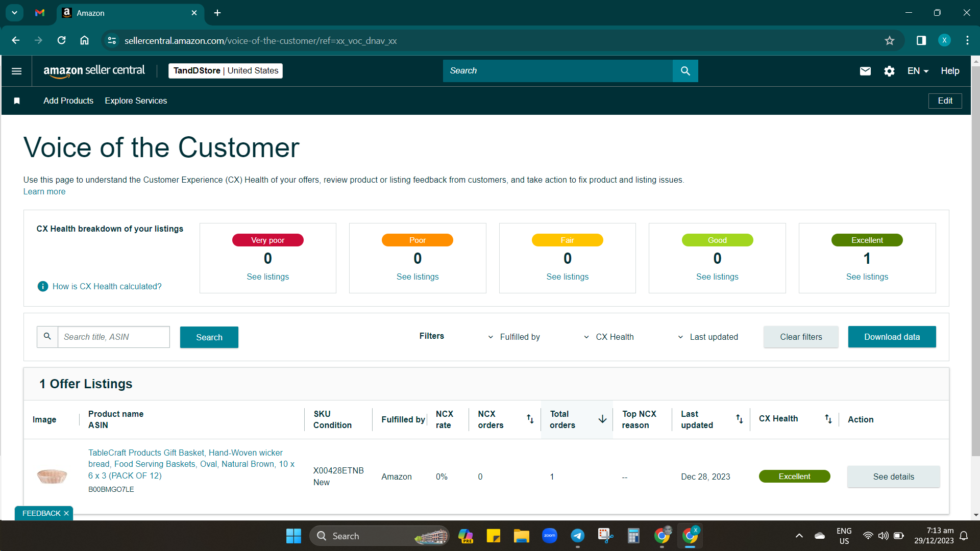This screenshot has height=551, width=980.
Task: Open a new browser tab
Action: click(217, 13)
